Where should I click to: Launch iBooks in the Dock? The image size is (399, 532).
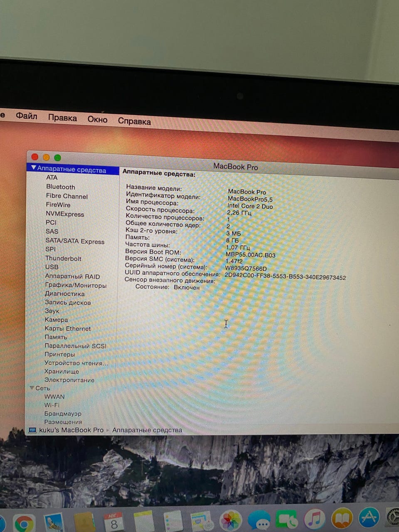[342, 518]
